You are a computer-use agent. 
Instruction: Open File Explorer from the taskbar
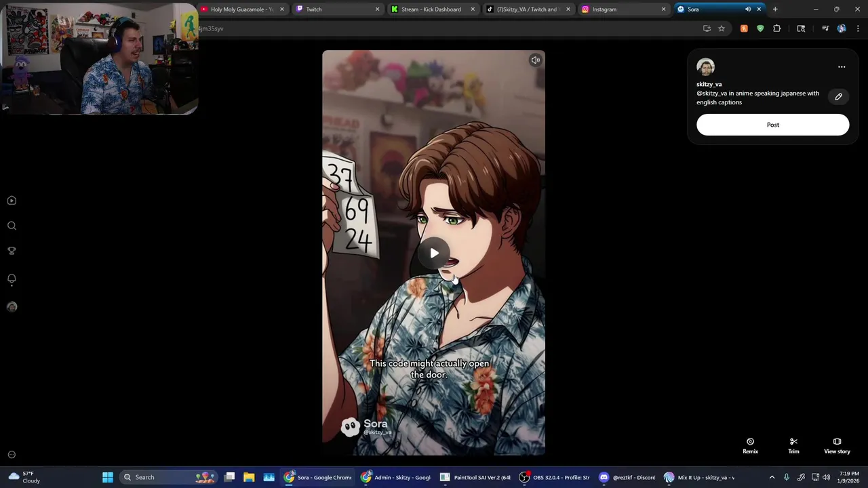tap(249, 477)
